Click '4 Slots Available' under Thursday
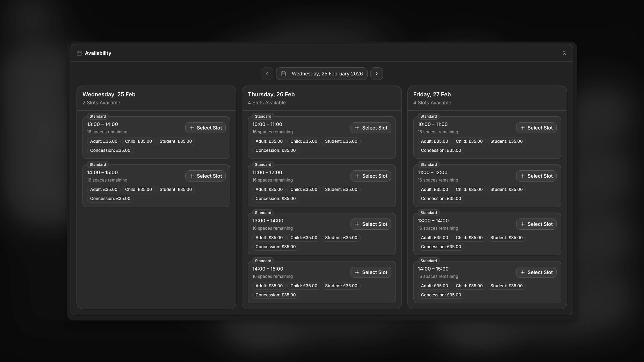Image resolution: width=644 pixels, height=362 pixels. [267, 103]
